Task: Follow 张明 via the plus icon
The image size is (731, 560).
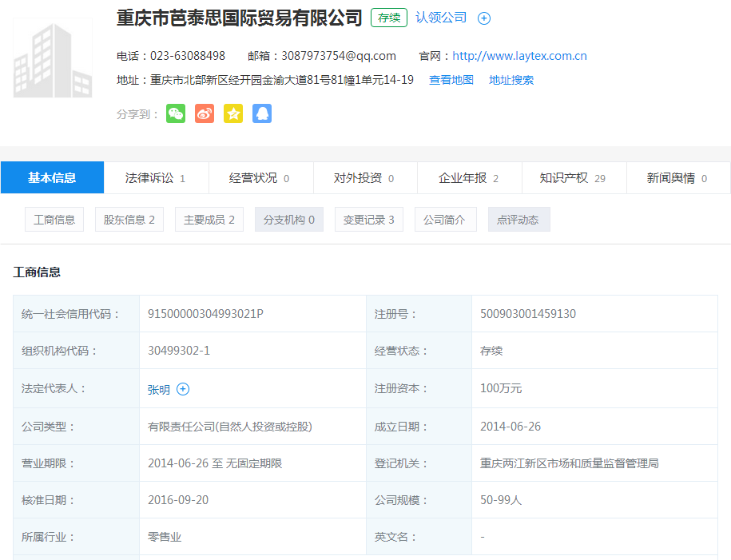Action: (x=183, y=389)
